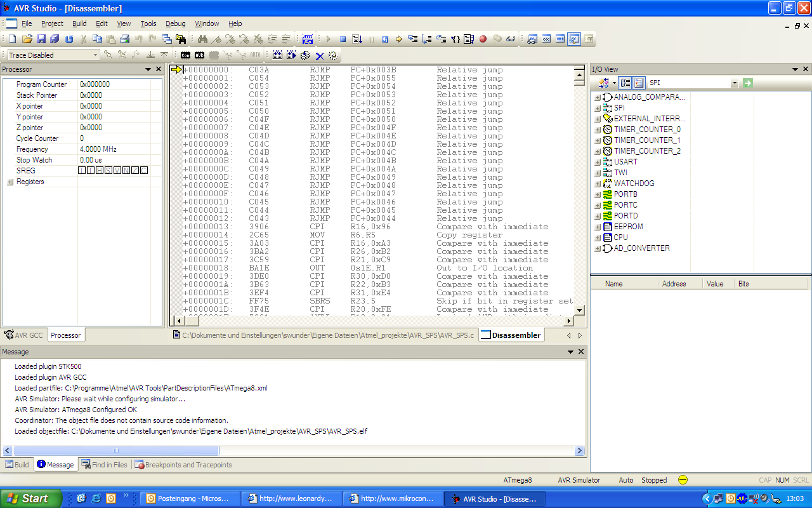Screen dimensions: 812x508
Task: Switch to the AVR GCC tab
Action: pyautogui.click(x=23, y=335)
